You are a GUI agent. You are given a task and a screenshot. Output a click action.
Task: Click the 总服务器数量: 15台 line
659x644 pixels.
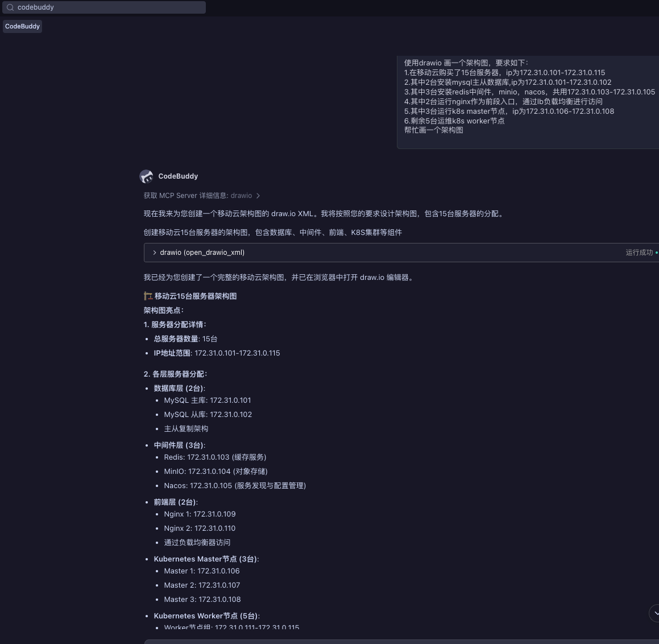[185, 339]
